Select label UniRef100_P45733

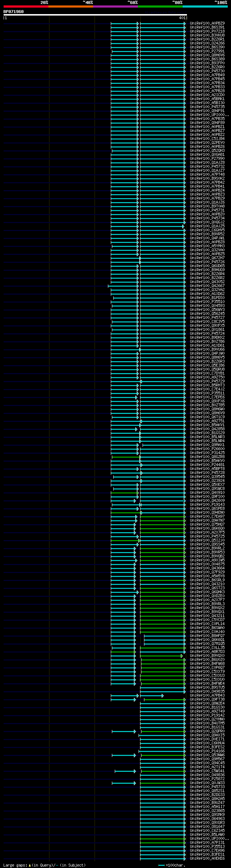(207, 787)
